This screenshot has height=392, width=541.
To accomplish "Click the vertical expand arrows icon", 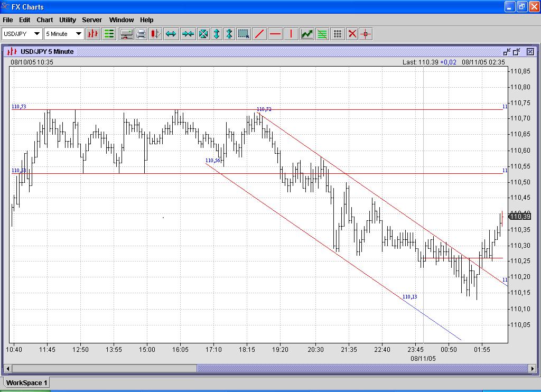I will click(x=217, y=34).
